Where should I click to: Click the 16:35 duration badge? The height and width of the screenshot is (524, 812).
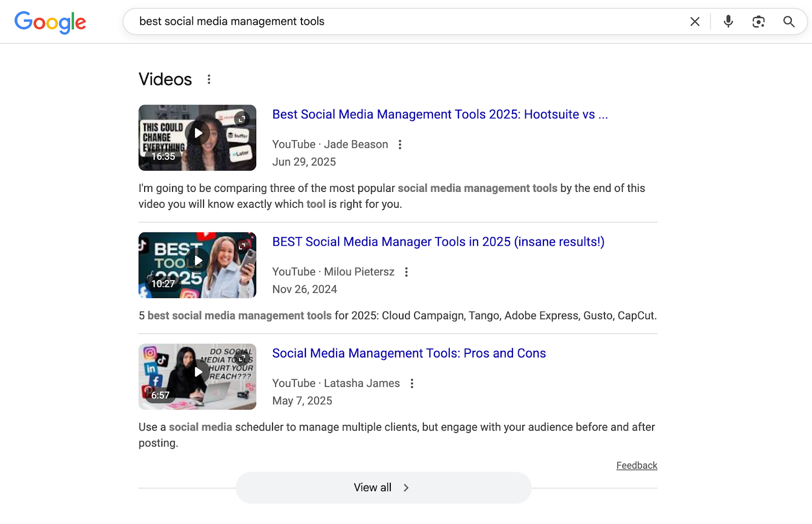[163, 156]
